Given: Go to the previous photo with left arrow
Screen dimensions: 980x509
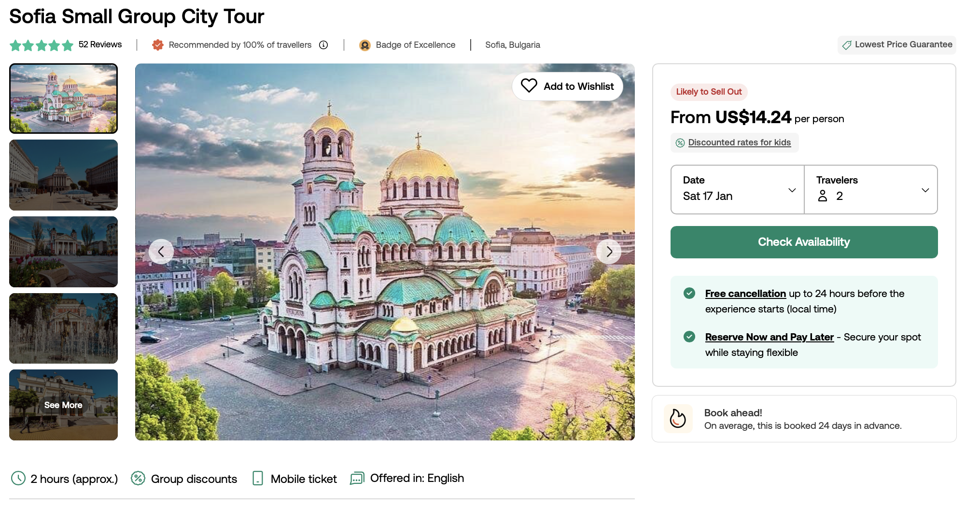Looking at the screenshot, I should click(x=161, y=252).
